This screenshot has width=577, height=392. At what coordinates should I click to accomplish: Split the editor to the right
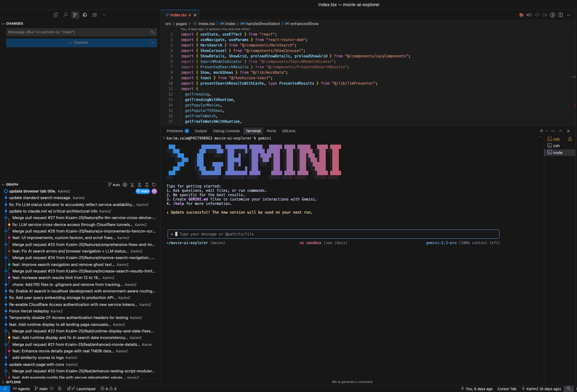[561, 15]
